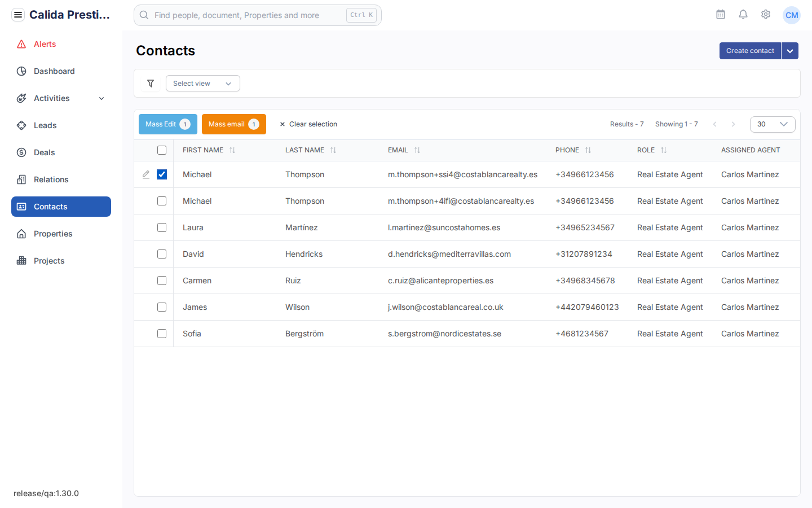This screenshot has height=508, width=812.
Task: Open the settings gear icon
Action: point(766,15)
